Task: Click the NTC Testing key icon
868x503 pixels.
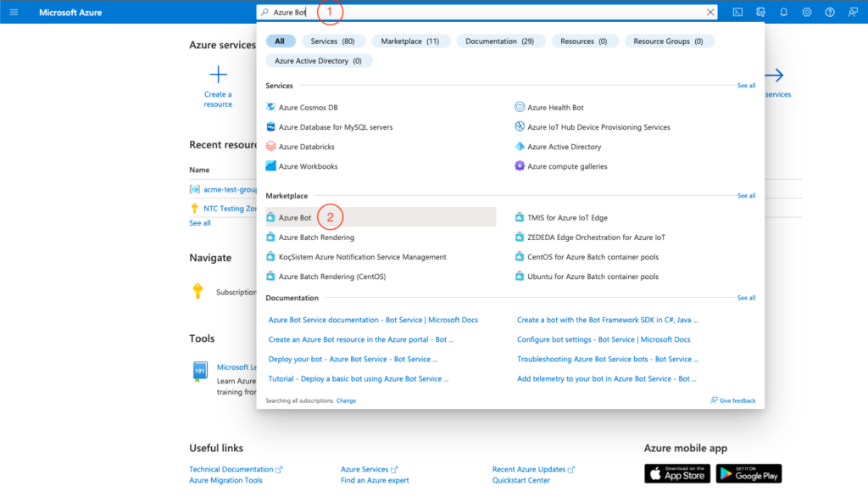Action: [194, 209]
